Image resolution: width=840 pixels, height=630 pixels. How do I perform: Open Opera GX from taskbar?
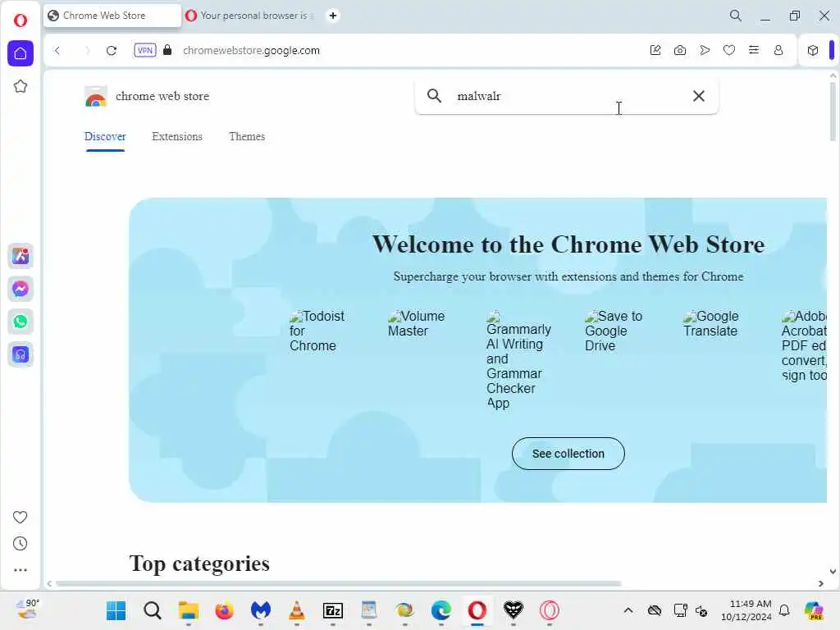[x=549, y=610]
